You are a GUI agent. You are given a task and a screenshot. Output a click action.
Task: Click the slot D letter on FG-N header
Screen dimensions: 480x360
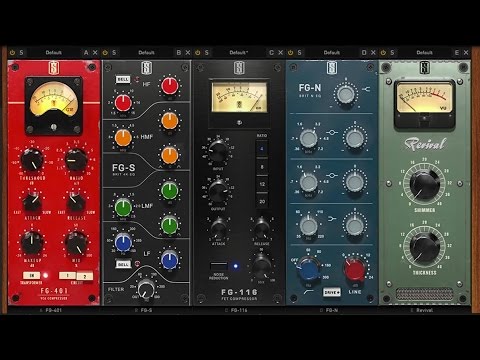click(364, 53)
